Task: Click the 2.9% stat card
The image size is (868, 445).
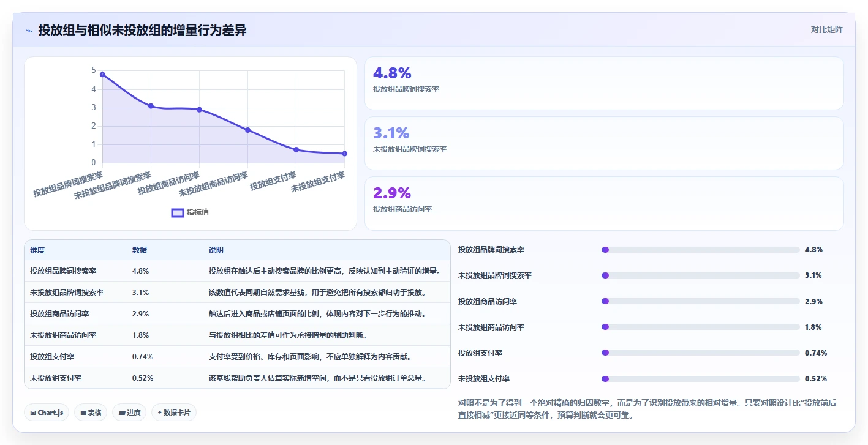Action: tap(604, 203)
